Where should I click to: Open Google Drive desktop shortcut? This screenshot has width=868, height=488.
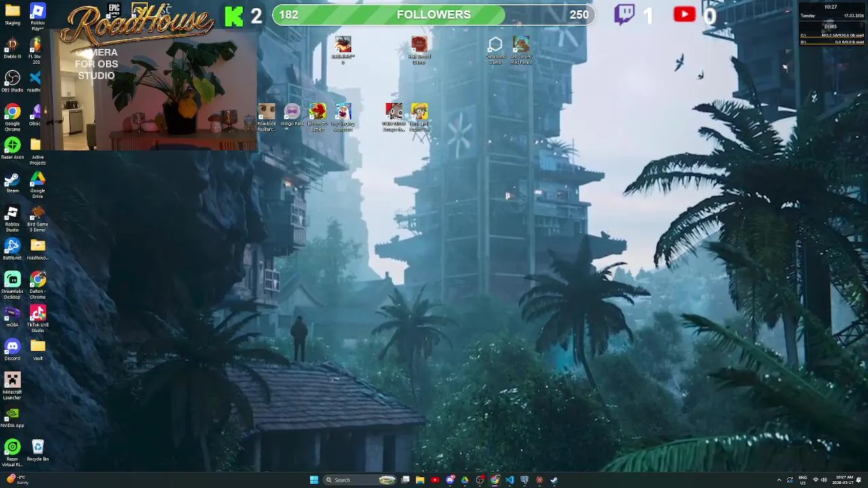(37, 185)
